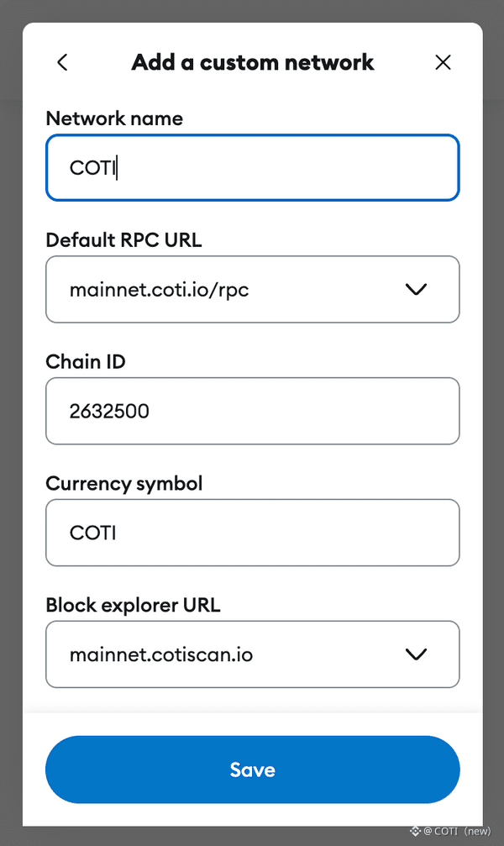
Task: Click the @COTI (new) watermark text
Action: [458, 831]
